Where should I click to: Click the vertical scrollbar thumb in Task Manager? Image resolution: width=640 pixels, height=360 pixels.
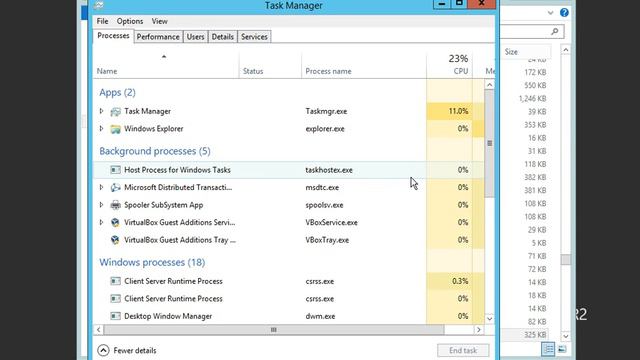coord(489,144)
